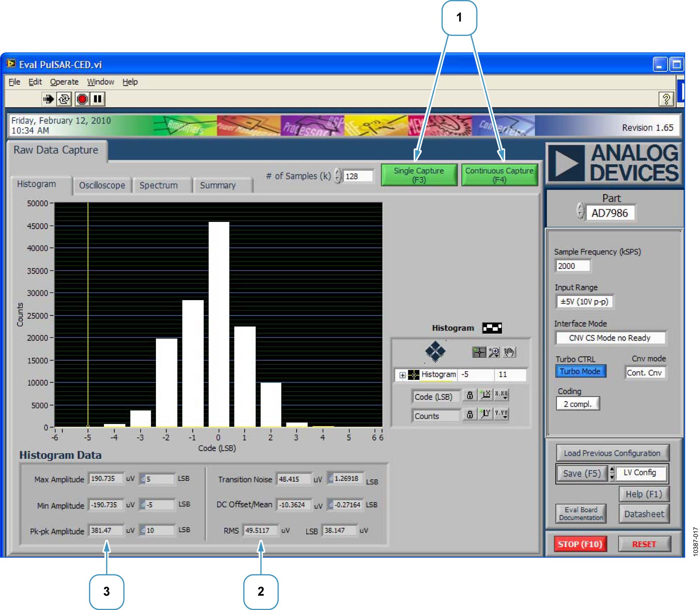Click the Single Capture (F3) button
Image resolution: width=700 pixels, height=610 pixels.
pyautogui.click(x=419, y=175)
